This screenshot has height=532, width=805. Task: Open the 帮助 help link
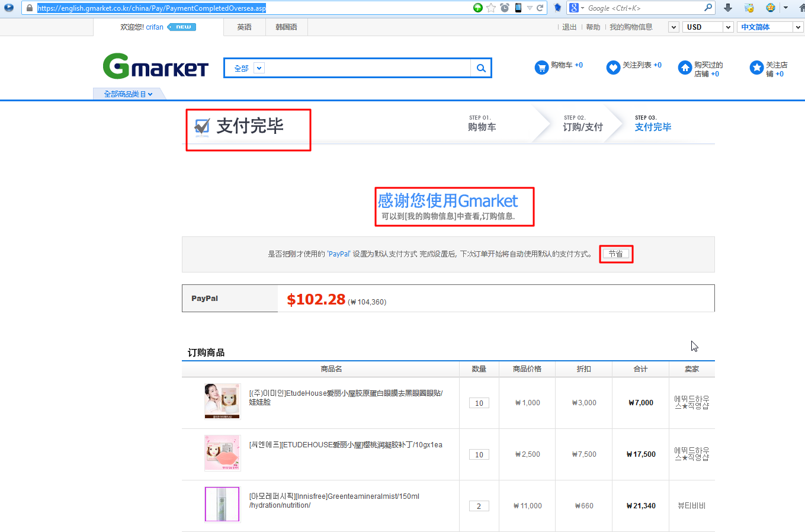593,27
